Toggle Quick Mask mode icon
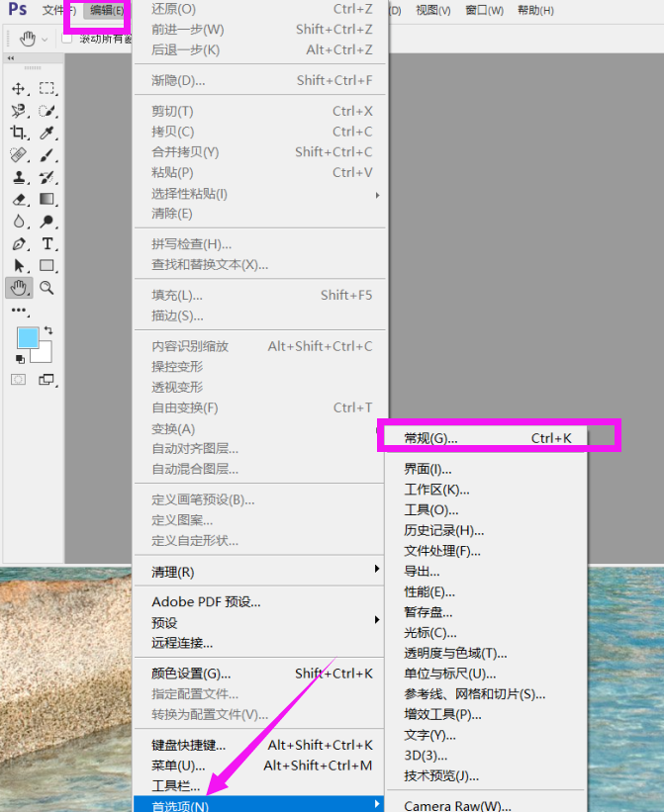Viewport: 664px width, 812px height. [x=18, y=380]
